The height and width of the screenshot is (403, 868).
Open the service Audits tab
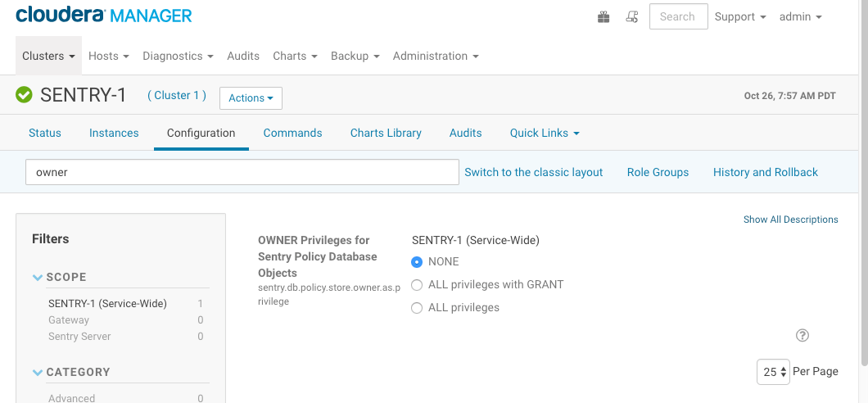(x=466, y=133)
